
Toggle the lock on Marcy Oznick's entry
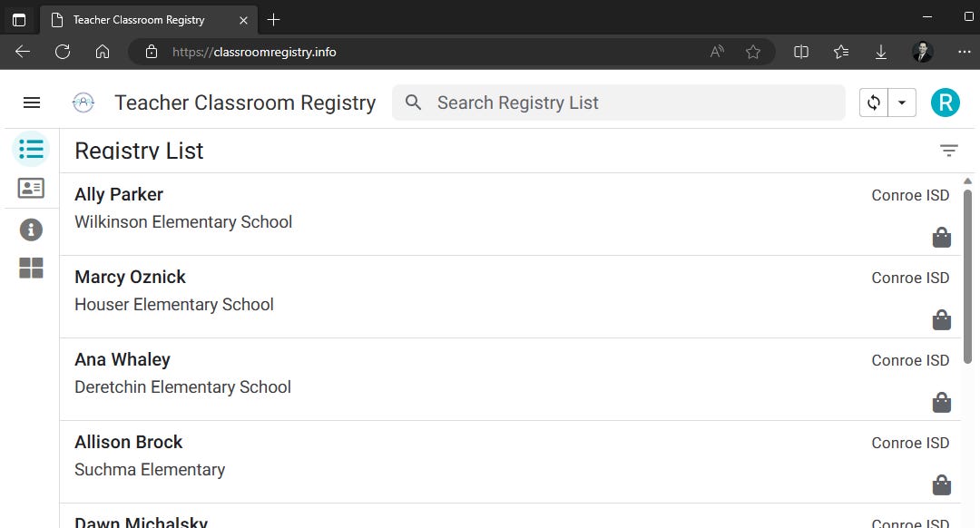tap(941, 319)
